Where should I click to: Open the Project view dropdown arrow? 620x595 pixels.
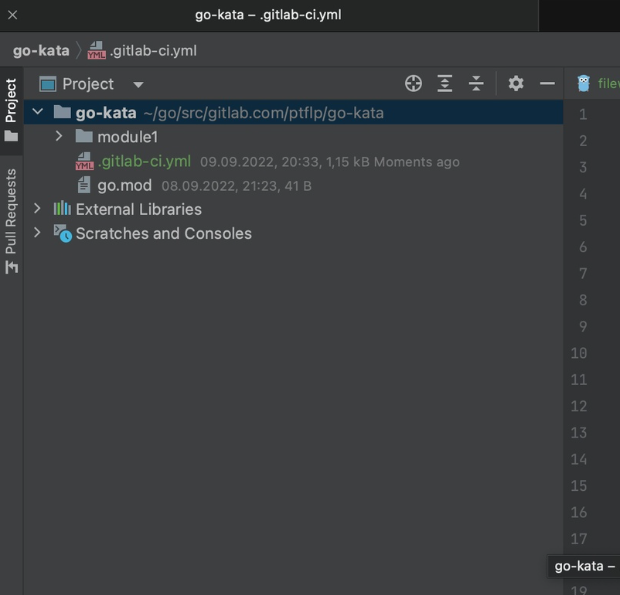pos(138,85)
